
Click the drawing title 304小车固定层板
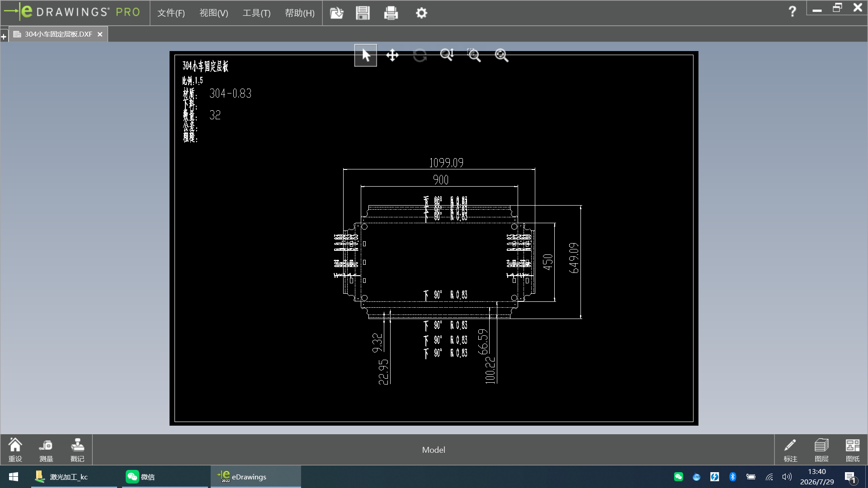coord(205,66)
